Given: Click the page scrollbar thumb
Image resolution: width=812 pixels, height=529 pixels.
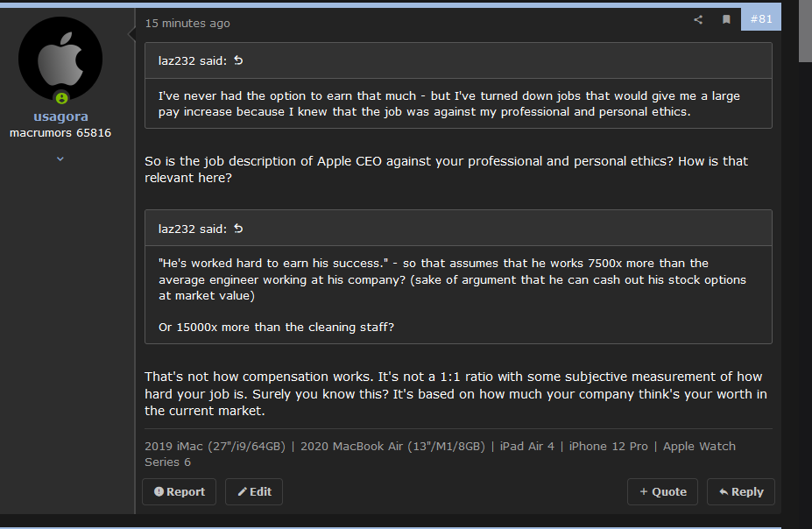Looking at the screenshot, I should [805, 31].
